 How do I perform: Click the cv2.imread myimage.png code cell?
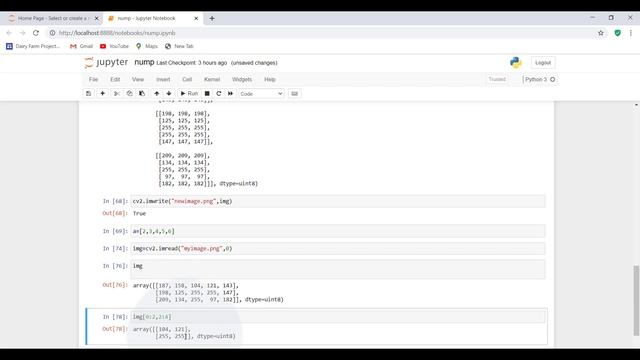click(338, 248)
